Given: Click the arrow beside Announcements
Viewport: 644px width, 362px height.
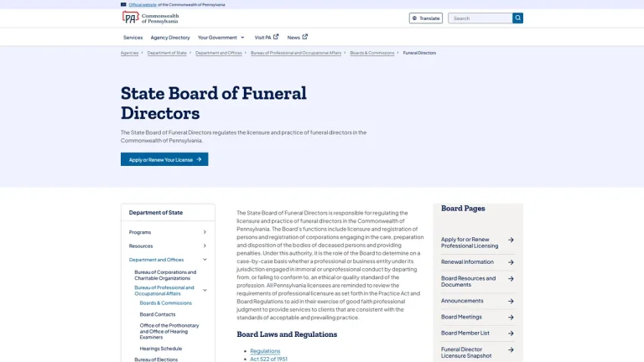Looking at the screenshot, I should (511, 302).
